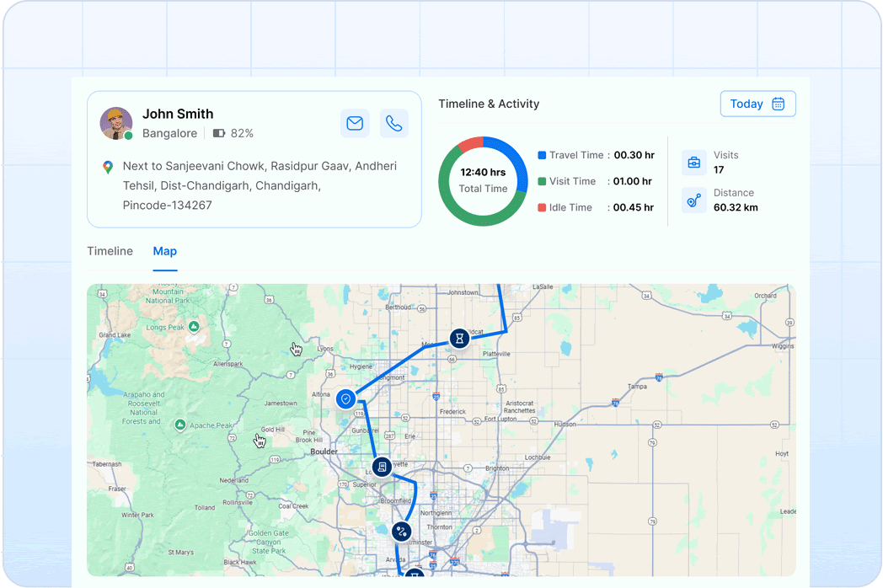Open the Today date picker button
The width and height of the screenshot is (883, 588).
click(x=757, y=104)
